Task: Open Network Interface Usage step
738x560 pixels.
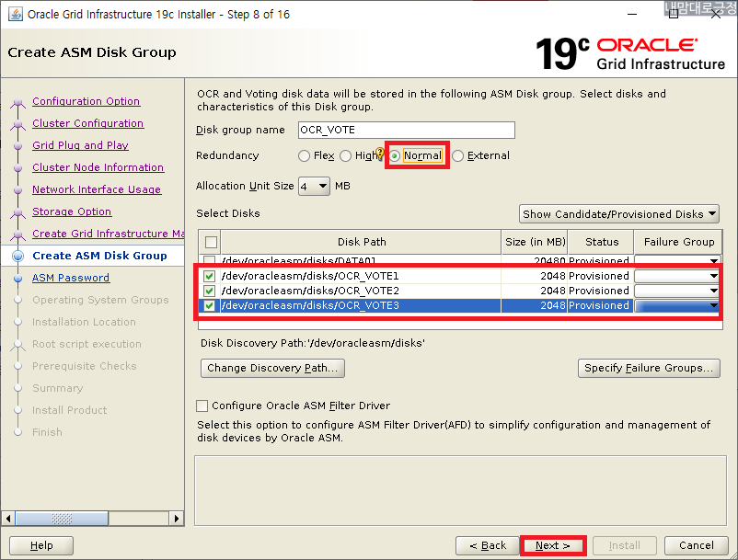Action: 97,189
